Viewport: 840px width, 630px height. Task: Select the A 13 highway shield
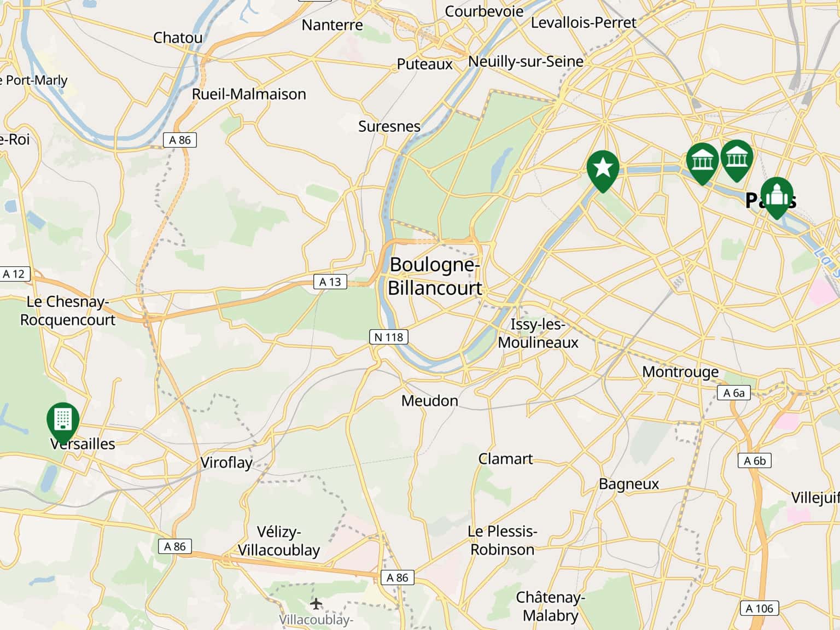330,282
